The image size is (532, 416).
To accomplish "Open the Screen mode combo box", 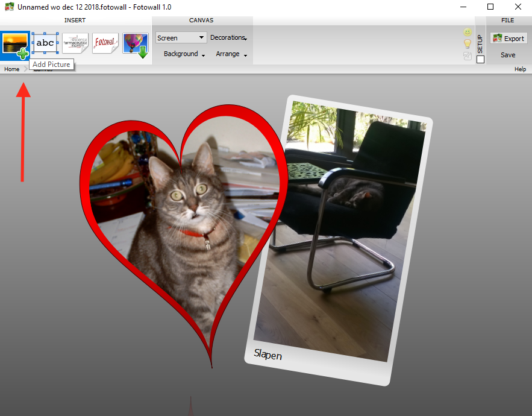I will click(x=181, y=38).
